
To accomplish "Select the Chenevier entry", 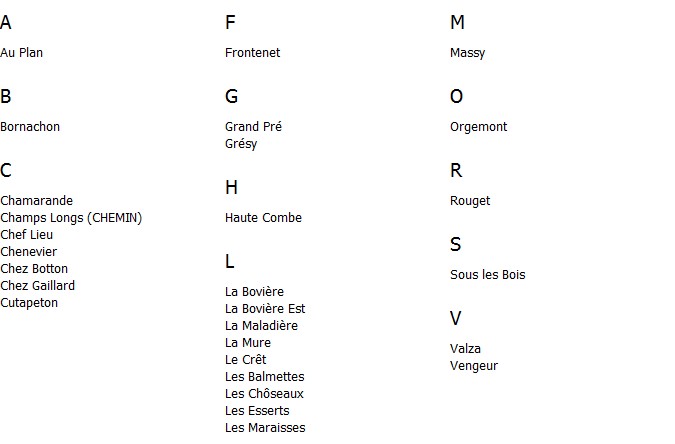I will pyautogui.click(x=29, y=252).
